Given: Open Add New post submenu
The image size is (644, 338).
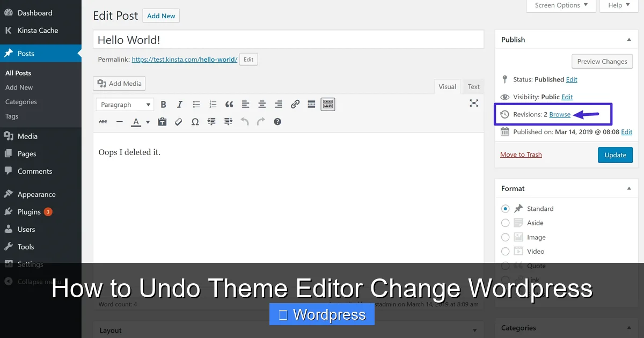Looking at the screenshot, I should click(x=19, y=87).
